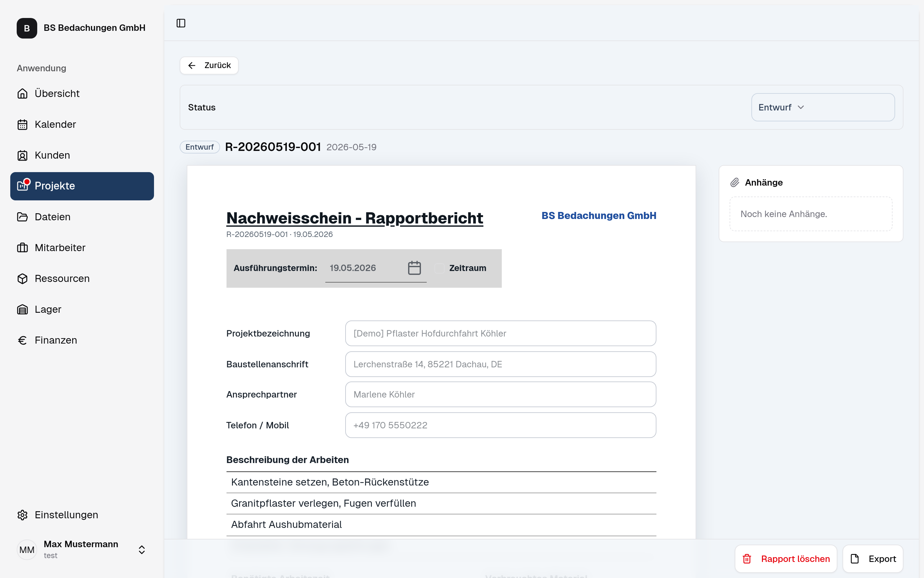Click the Kunden contact icon

[x=22, y=155]
